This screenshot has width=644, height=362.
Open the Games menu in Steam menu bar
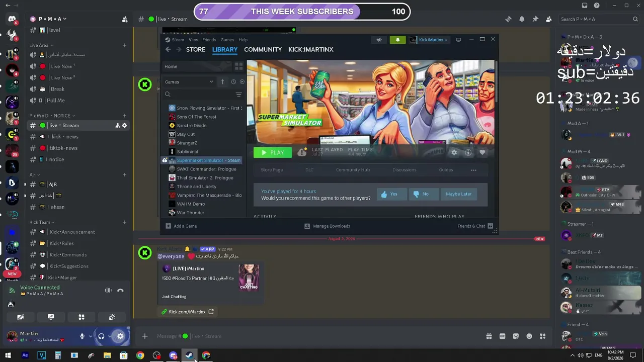click(227, 40)
